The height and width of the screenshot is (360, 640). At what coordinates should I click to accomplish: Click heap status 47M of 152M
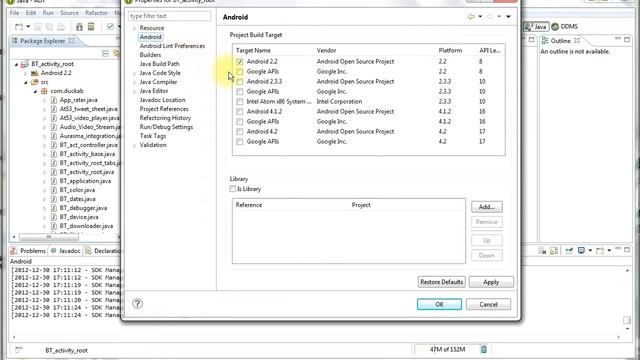(447, 349)
